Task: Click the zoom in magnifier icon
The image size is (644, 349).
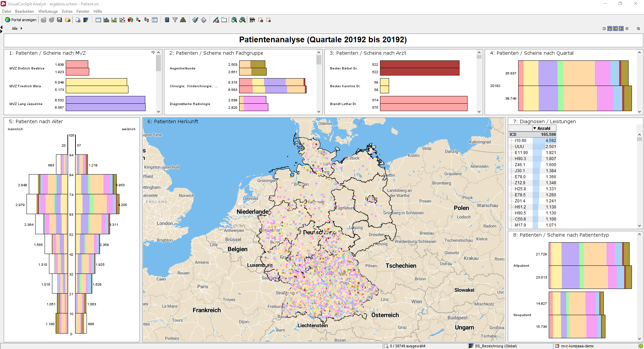Action: pyautogui.click(x=234, y=20)
